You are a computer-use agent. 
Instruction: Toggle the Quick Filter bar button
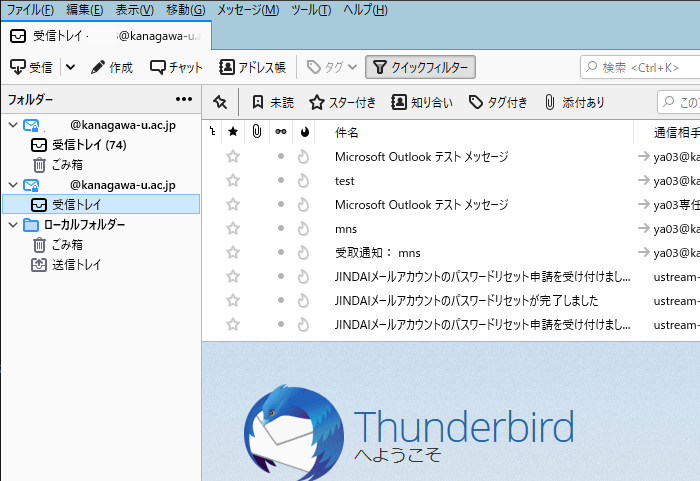[420, 67]
